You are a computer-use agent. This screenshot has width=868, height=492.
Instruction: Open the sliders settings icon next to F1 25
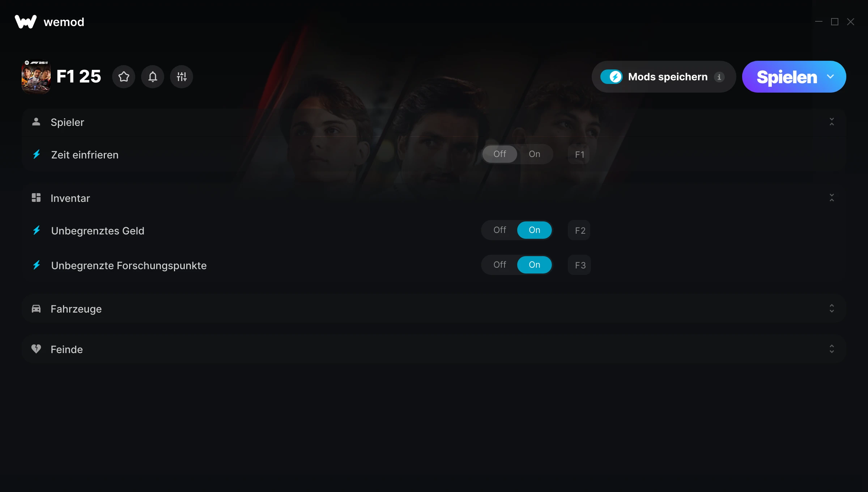tap(182, 77)
